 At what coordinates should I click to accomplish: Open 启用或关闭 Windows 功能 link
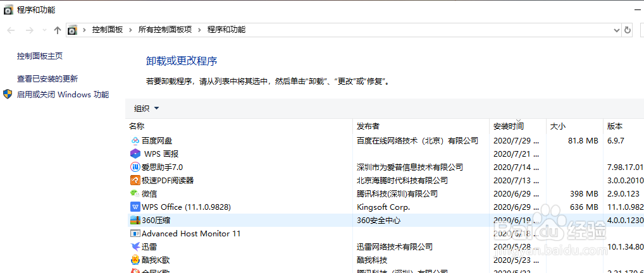pyautogui.click(x=63, y=94)
